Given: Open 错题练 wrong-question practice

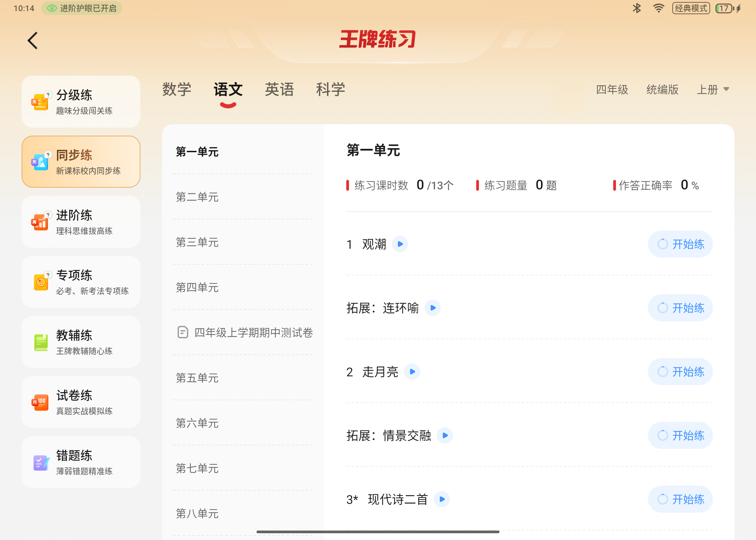Looking at the screenshot, I should 81,462.
